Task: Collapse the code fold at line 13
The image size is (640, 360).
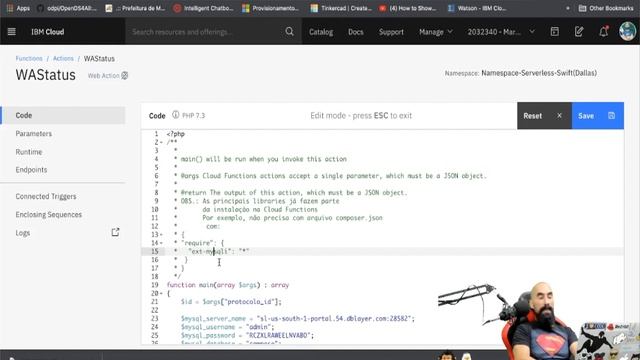Action: 161,234
